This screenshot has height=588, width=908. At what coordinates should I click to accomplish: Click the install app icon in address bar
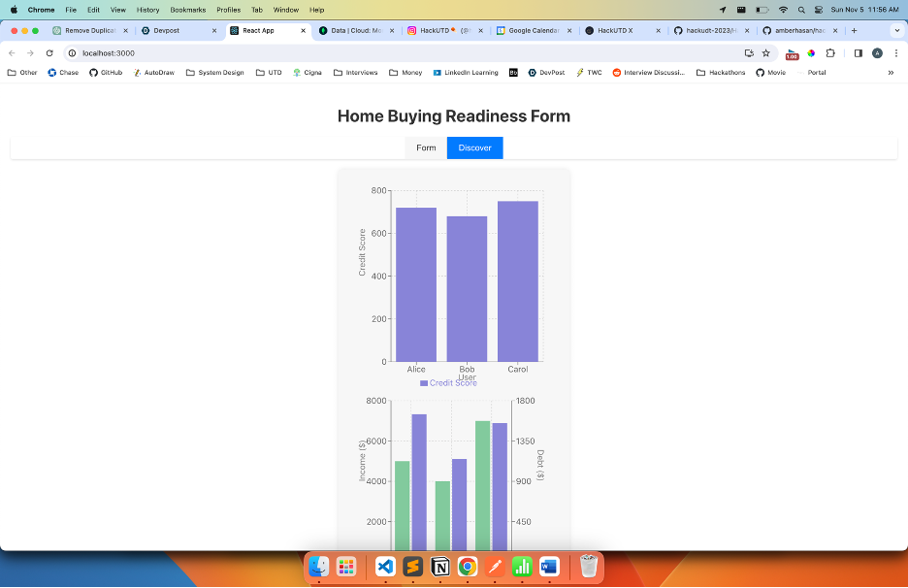(749, 53)
